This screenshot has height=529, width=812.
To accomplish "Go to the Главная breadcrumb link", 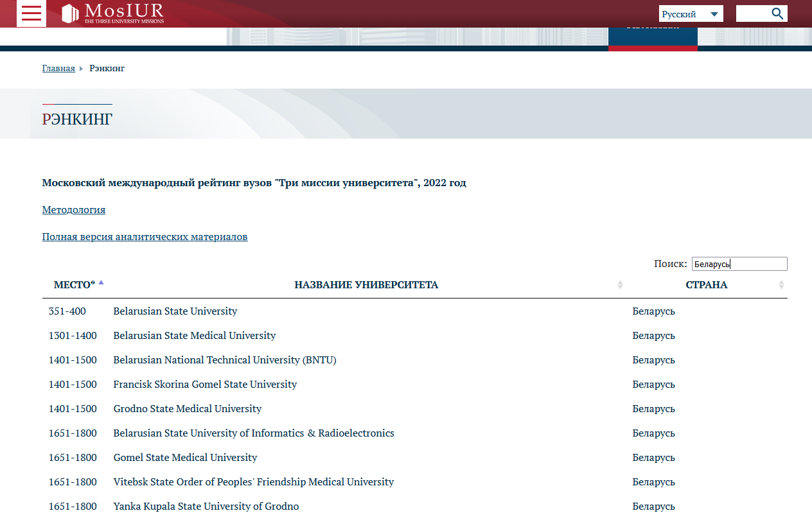I will tap(58, 68).
